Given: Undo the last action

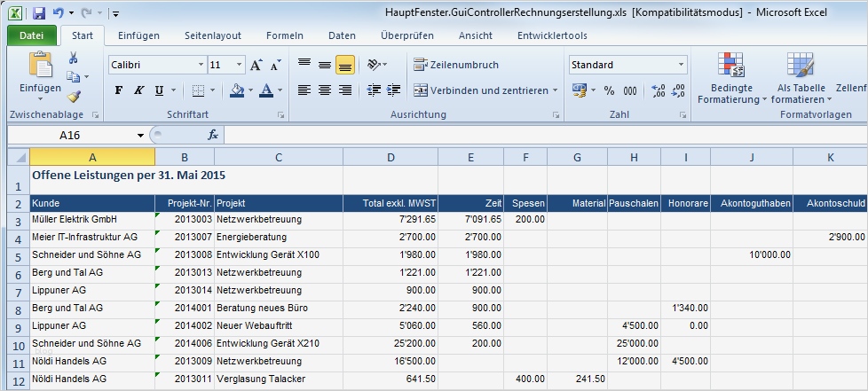Looking at the screenshot, I should tap(58, 12).
